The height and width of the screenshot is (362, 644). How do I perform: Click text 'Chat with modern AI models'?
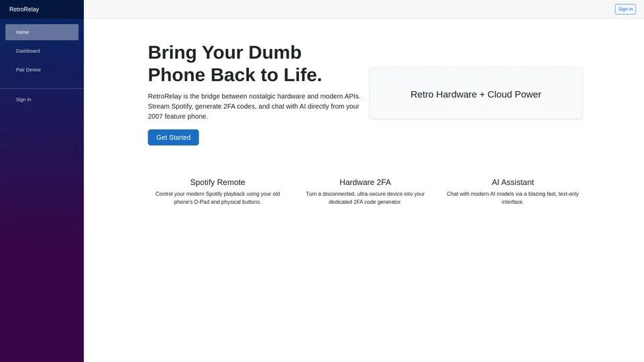[x=513, y=198]
